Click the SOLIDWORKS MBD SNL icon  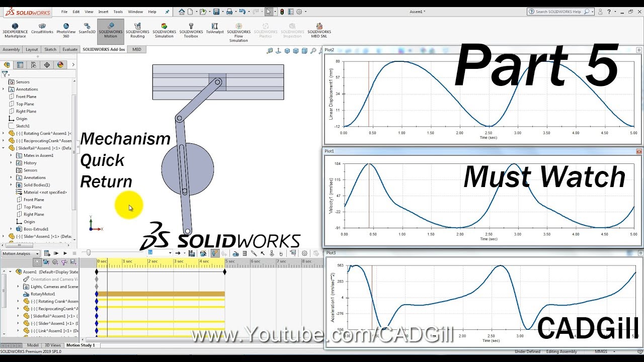pos(319,30)
